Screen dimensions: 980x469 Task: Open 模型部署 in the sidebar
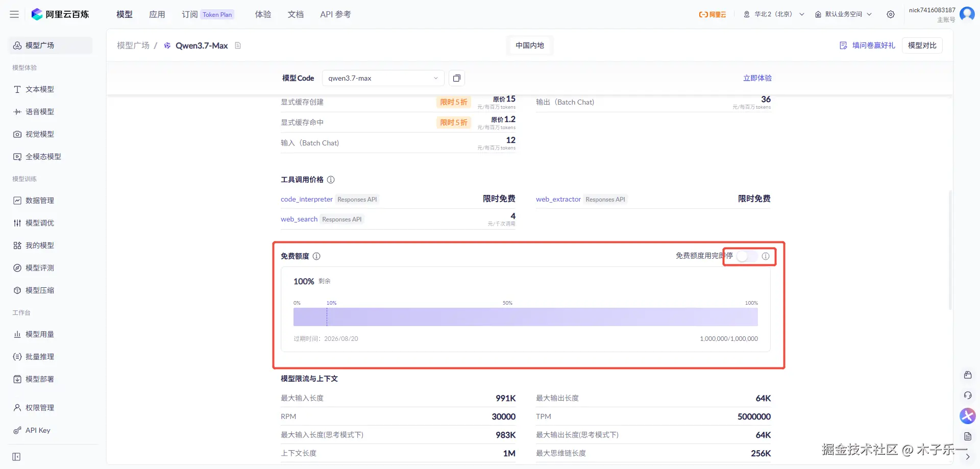[x=51, y=379]
